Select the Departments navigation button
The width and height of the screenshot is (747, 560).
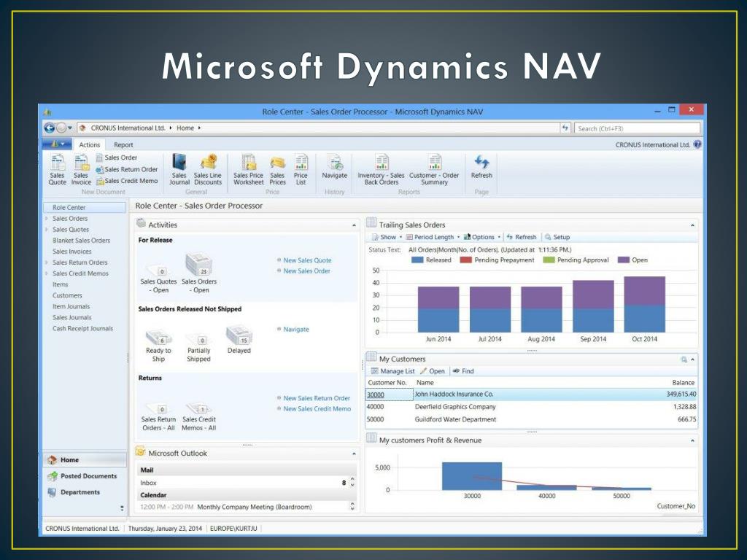[x=85, y=492]
